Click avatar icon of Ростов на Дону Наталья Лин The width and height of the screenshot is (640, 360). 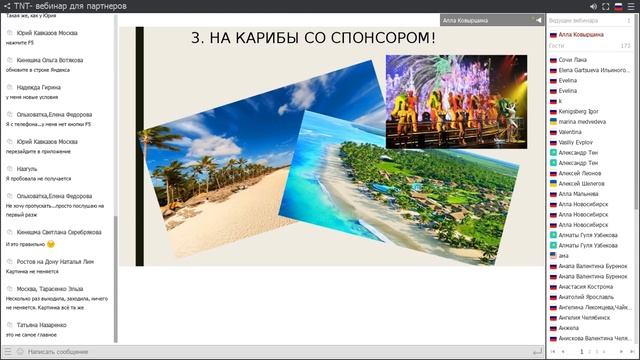click(10, 262)
